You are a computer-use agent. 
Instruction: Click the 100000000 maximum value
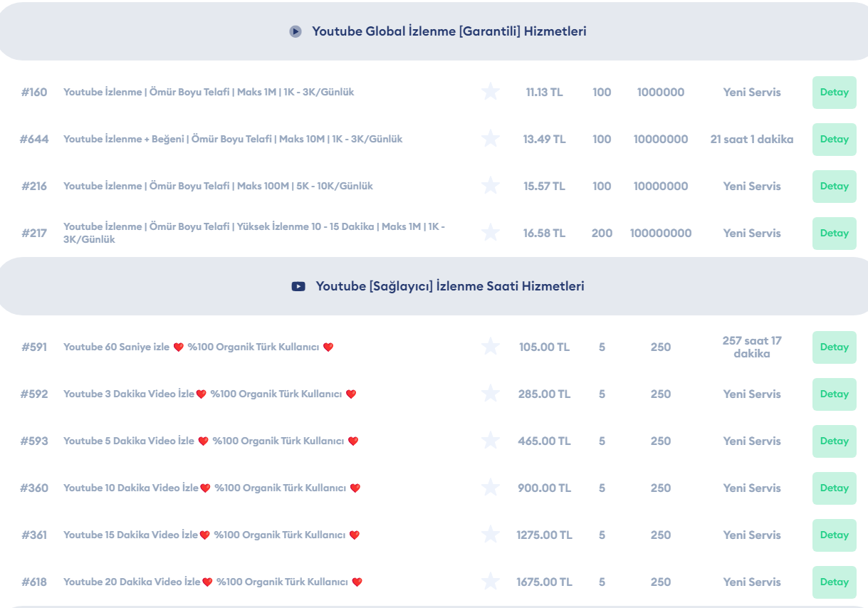tap(661, 233)
